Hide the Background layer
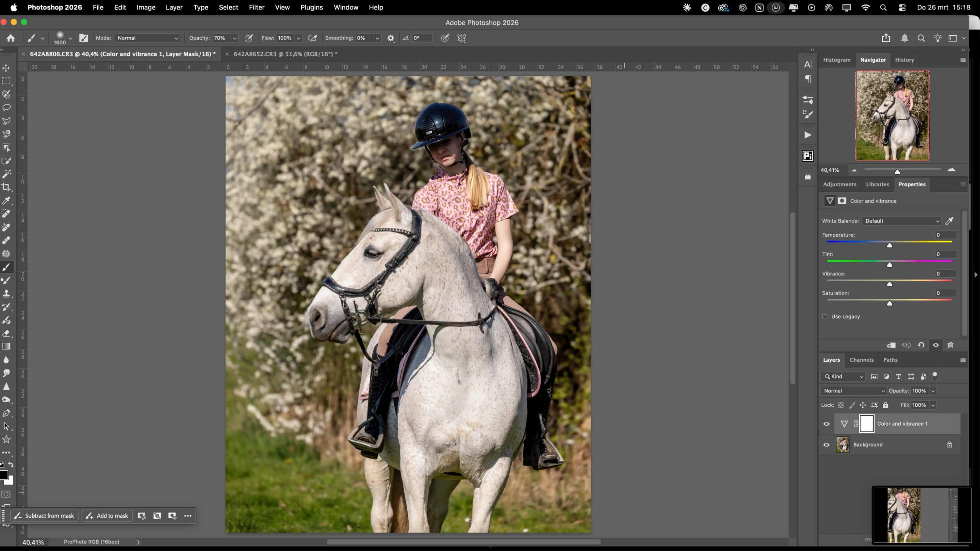 point(826,445)
